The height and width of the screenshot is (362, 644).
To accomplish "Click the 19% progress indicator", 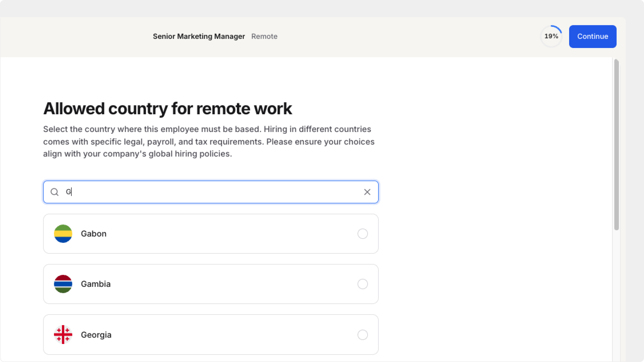I will 551,36.
